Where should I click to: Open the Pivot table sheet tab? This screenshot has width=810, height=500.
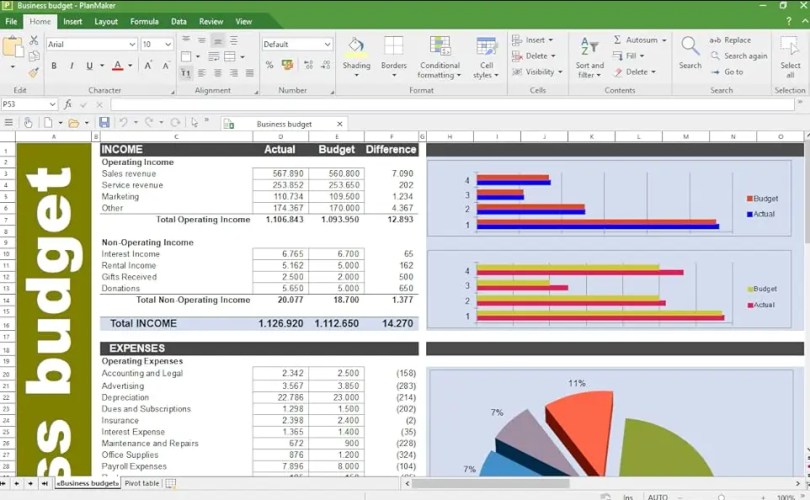[142, 483]
